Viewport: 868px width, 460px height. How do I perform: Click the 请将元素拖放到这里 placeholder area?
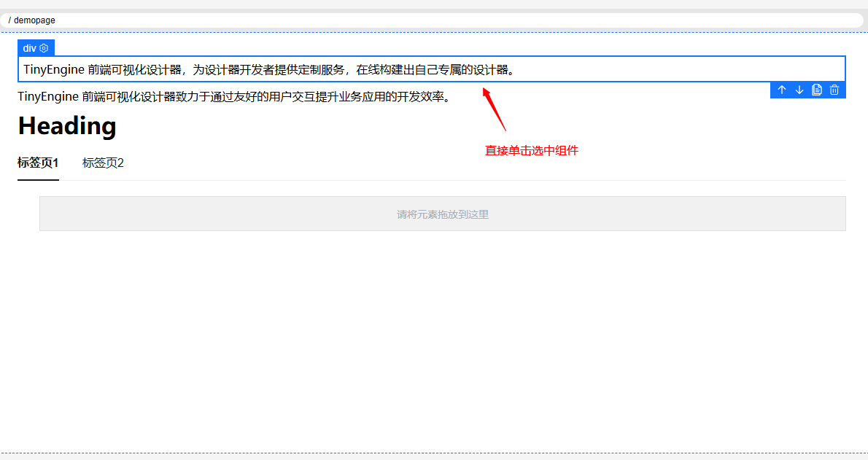[x=442, y=214]
